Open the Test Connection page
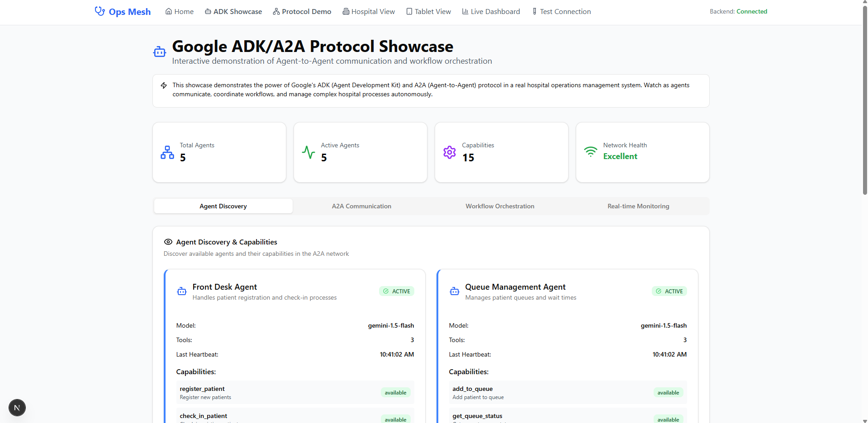 pos(561,11)
